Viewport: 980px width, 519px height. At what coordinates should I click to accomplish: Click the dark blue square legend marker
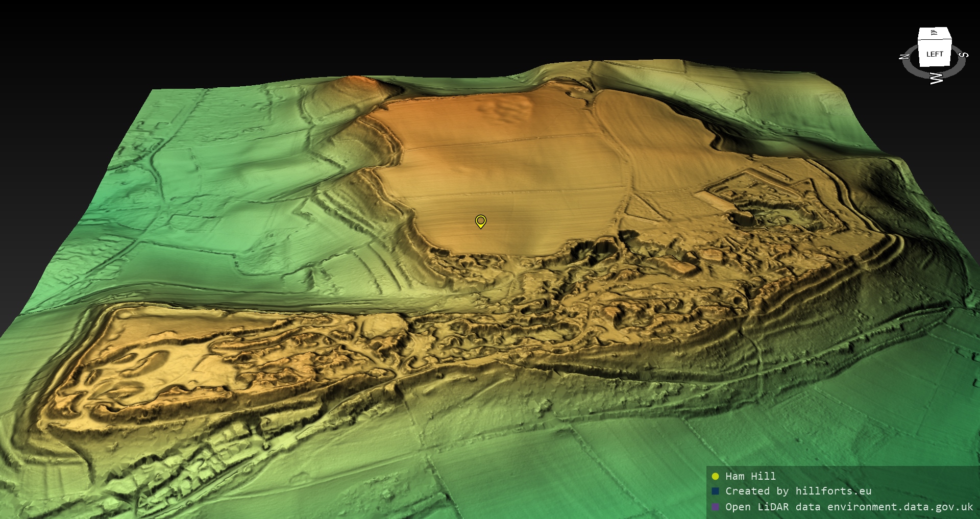coord(715,491)
